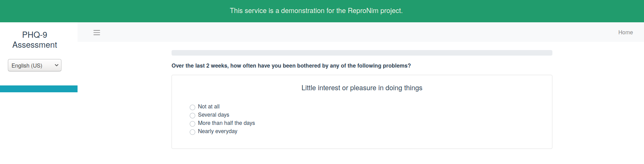The height and width of the screenshot is (164, 644).
Task: Click the word Assessment in the sidebar title
Action: point(35,45)
